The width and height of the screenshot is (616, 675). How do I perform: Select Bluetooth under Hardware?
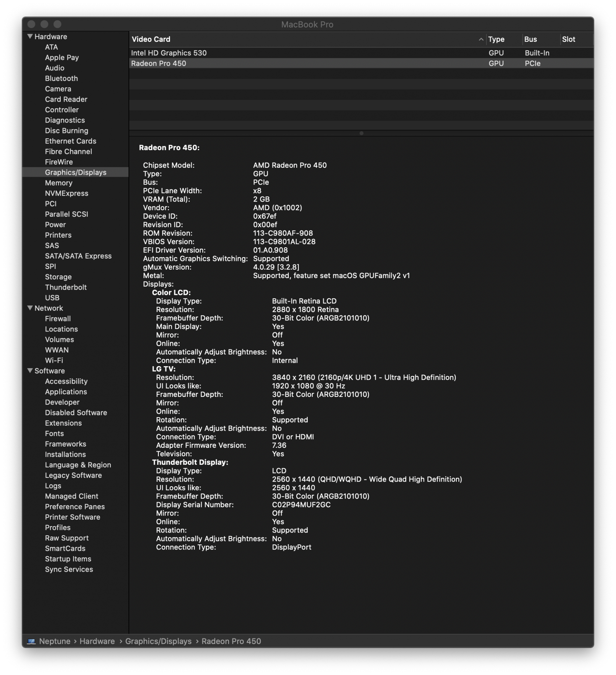click(61, 78)
